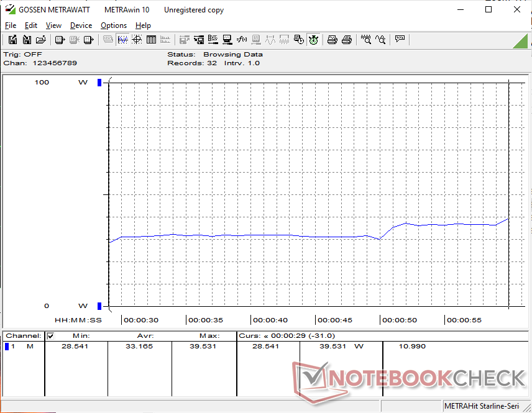The image size is (532, 413).
Task: Click the speech bubble annotation icon
Action: [400, 40]
